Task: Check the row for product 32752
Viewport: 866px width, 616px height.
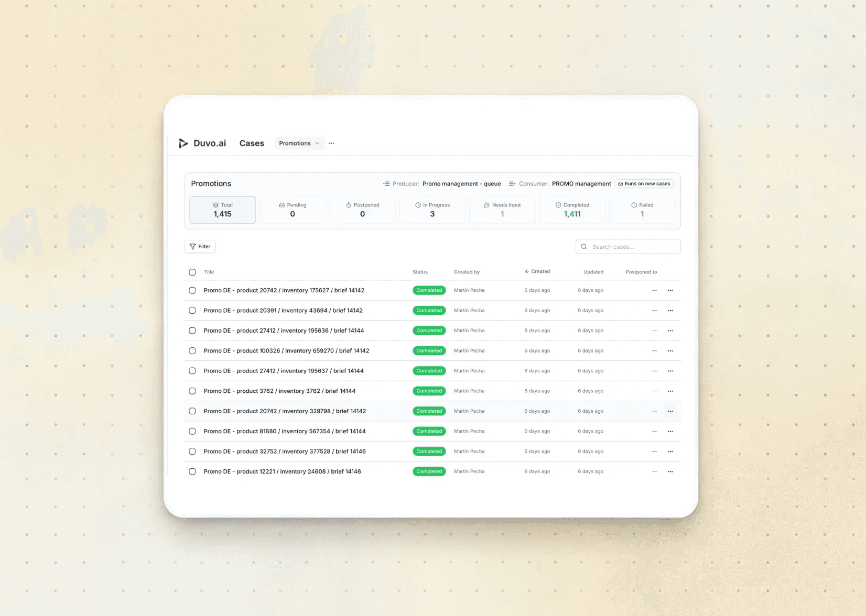Action: (x=192, y=452)
